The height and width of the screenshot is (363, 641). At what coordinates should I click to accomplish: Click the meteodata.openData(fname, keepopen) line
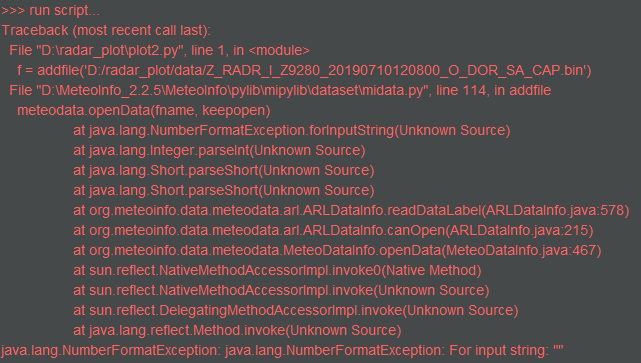(143, 110)
